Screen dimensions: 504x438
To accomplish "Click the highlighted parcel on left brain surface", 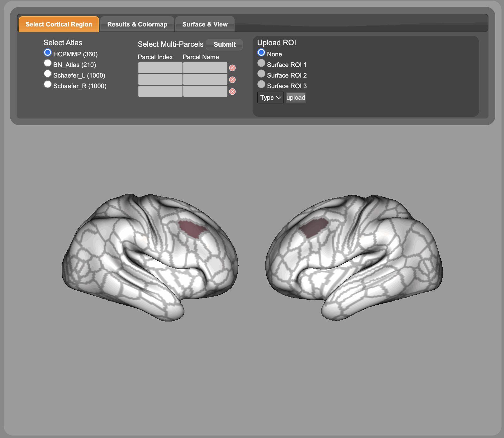I will click(192, 229).
